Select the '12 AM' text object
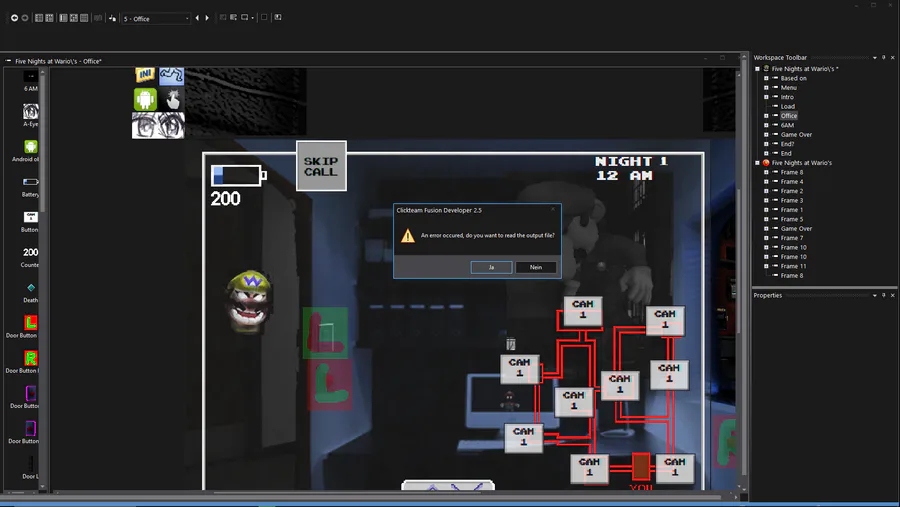 pyautogui.click(x=624, y=176)
